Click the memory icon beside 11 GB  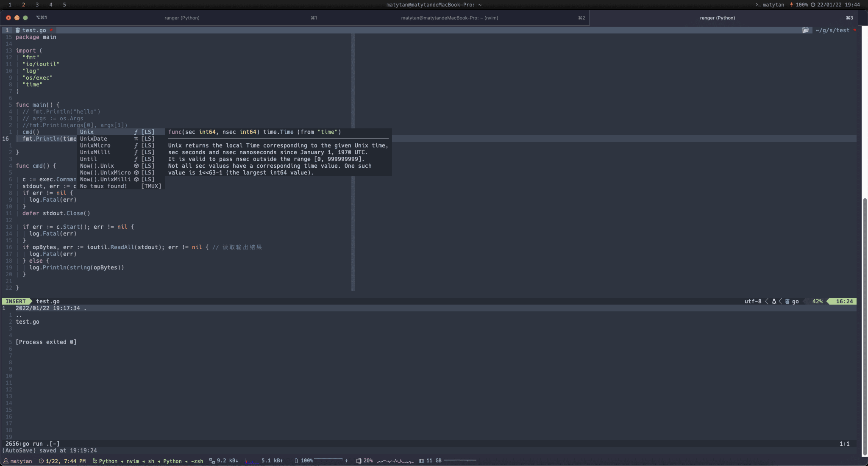[x=422, y=460]
